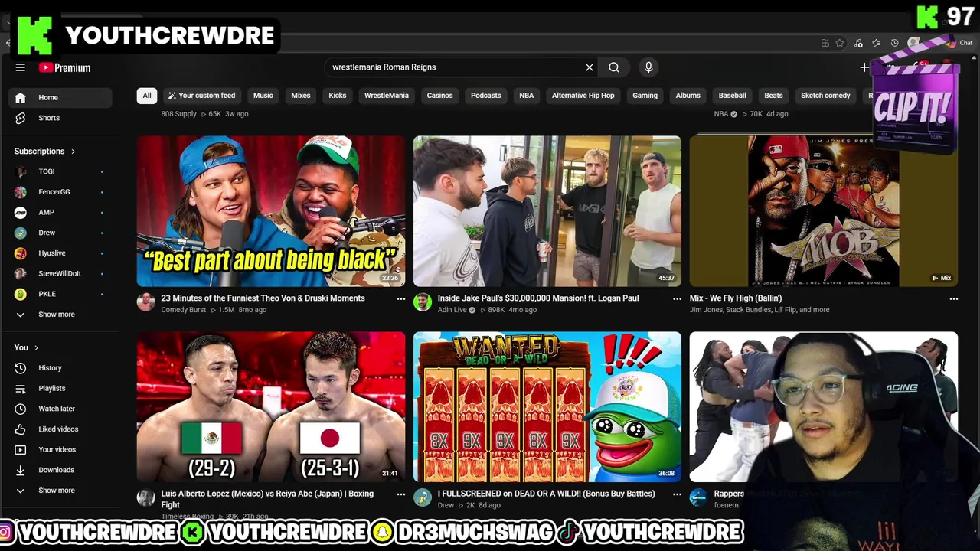This screenshot has height=551, width=980.
Task: Open Theo Von & Druski video thumbnail
Action: (x=271, y=211)
